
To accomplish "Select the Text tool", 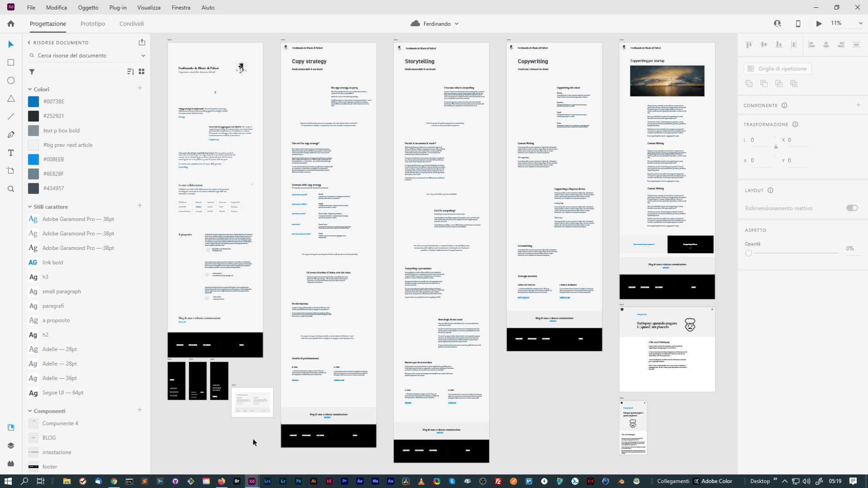I will pos(11,153).
